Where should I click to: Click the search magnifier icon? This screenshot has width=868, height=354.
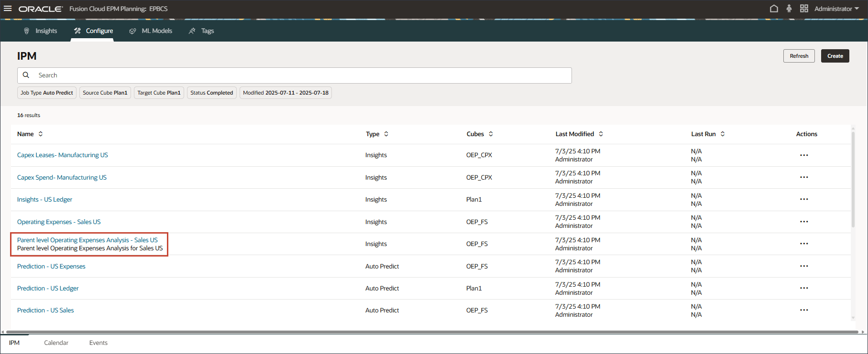(26, 75)
